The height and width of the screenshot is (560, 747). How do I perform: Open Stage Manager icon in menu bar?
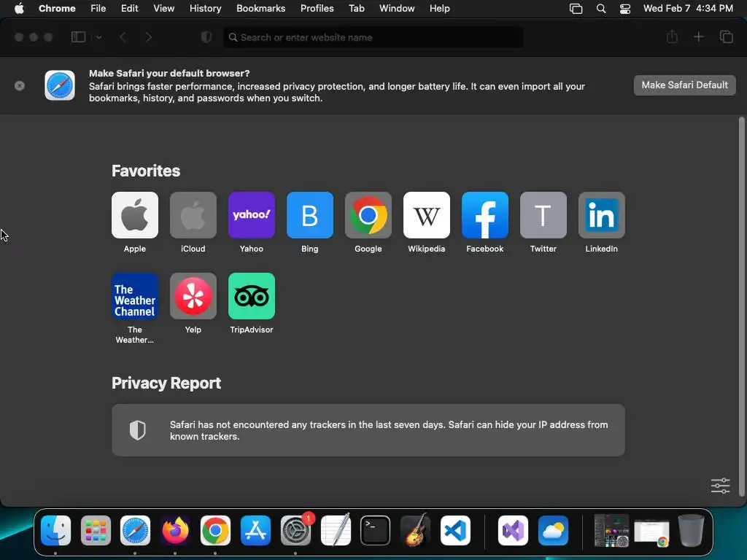coord(576,9)
